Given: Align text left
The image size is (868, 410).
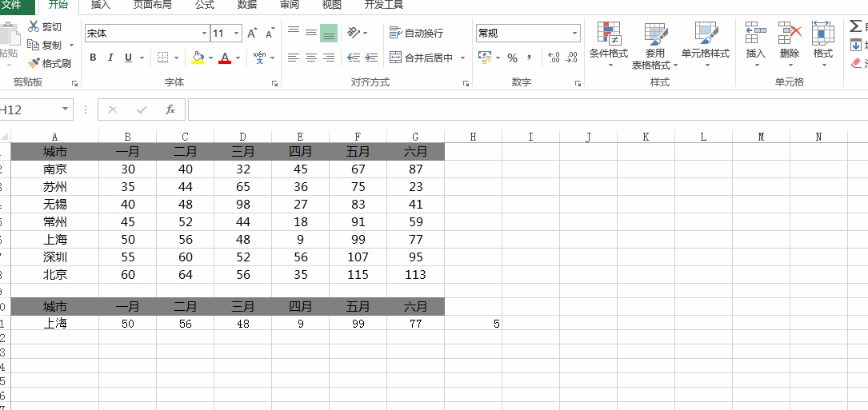Looking at the screenshot, I should coord(294,58).
